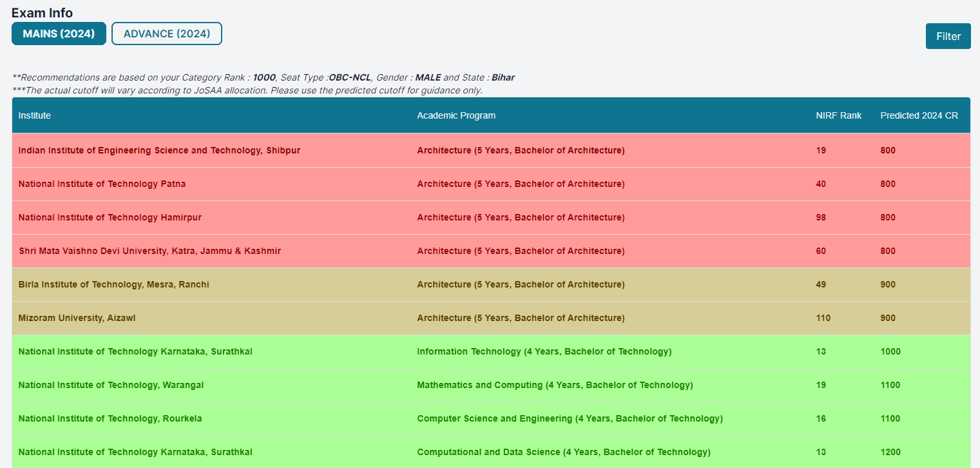Click the Computational and Data Science program cell
980x468 pixels.
(564, 452)
